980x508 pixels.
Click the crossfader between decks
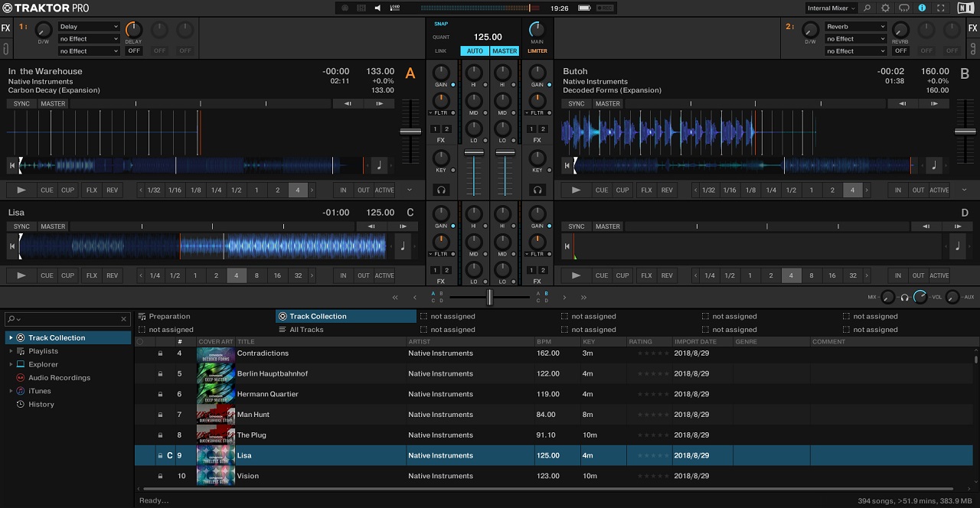click(489, 297)
